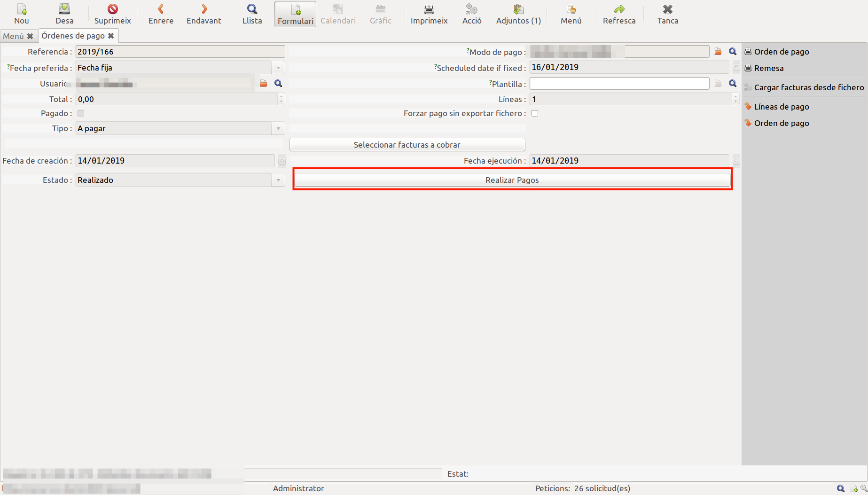The width and height of the screenshot is (868, 495).
Task: Switch to the Menú tab
Action: [x=13, y=36]
